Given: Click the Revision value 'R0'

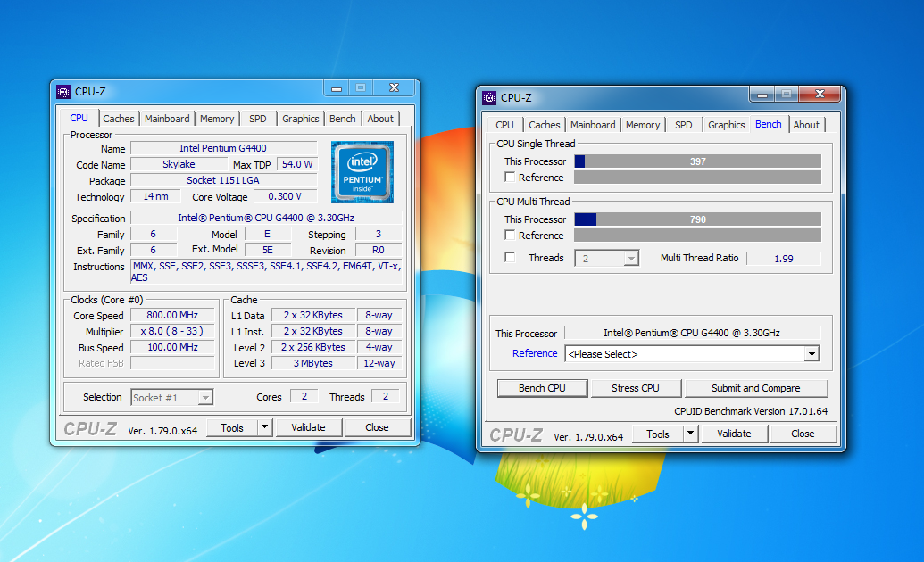Looking at the screenshot, I should tap(379, 251).
